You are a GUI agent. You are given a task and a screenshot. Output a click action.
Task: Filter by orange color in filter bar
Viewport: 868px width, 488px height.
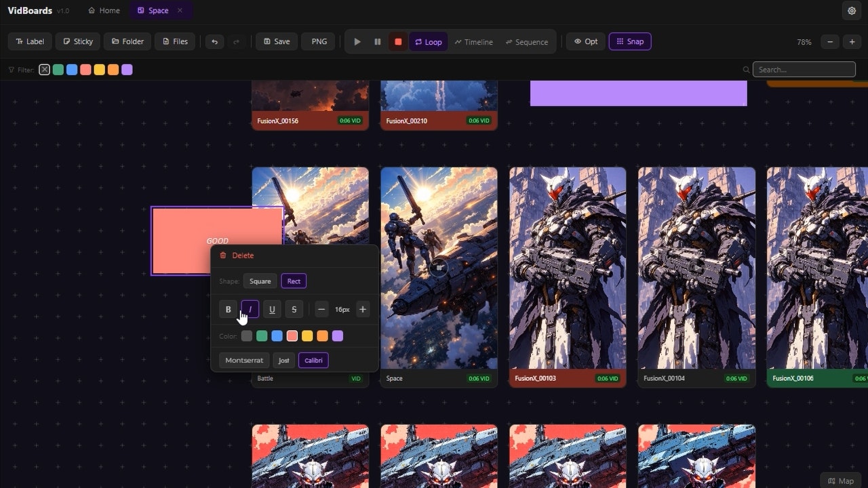(x=113, y=70)
